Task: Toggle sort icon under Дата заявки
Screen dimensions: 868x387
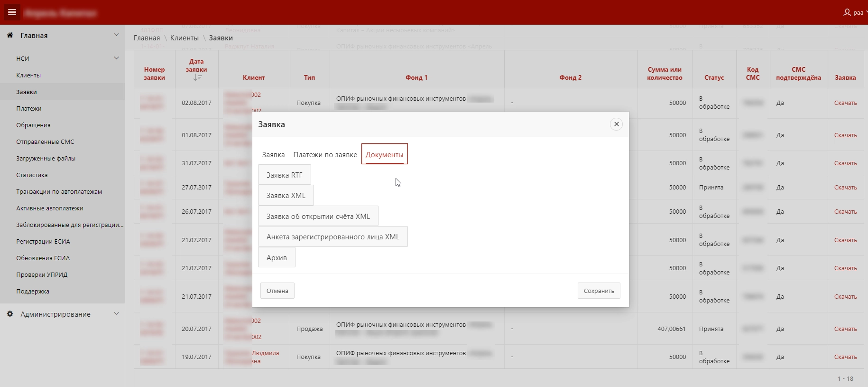Action: (x=198, y=77)
